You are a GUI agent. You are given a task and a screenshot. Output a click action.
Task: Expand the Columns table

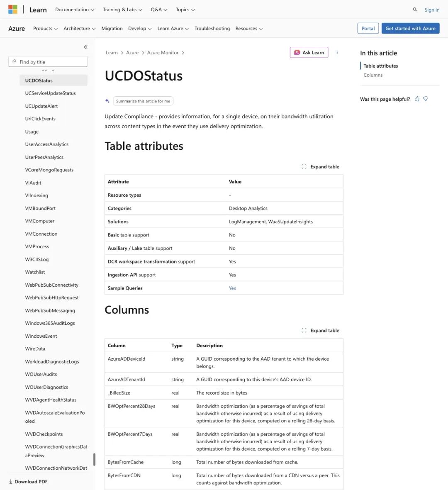pyautogui.click(x=320, y=330)
